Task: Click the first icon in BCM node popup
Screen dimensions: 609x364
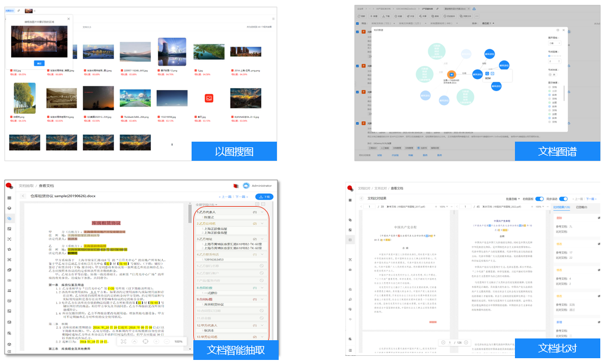Action: [487, 73]
